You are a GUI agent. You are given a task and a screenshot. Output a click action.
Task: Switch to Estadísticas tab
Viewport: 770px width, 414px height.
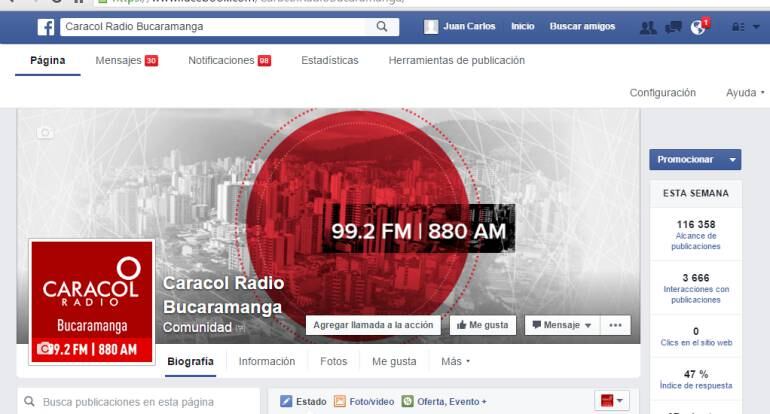[329, 61]
